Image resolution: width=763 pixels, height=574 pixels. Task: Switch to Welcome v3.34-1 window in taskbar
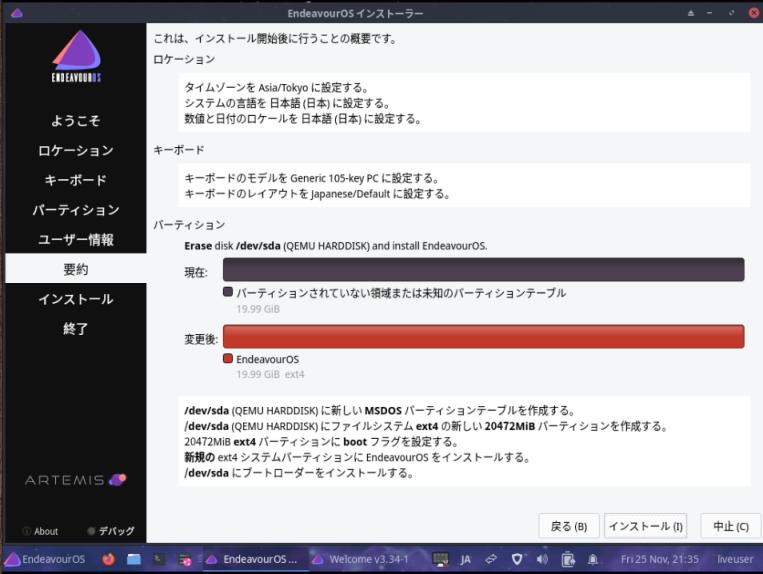click(361, 559)
